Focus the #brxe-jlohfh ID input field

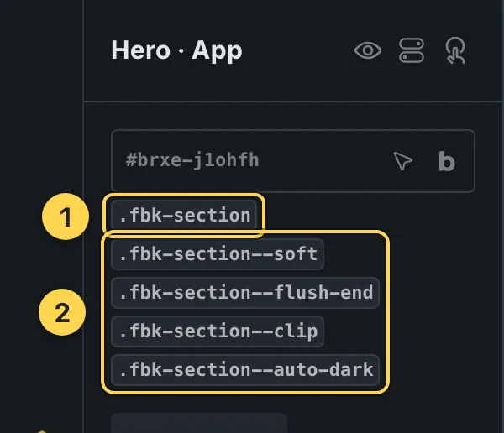[x=293, y=161]
